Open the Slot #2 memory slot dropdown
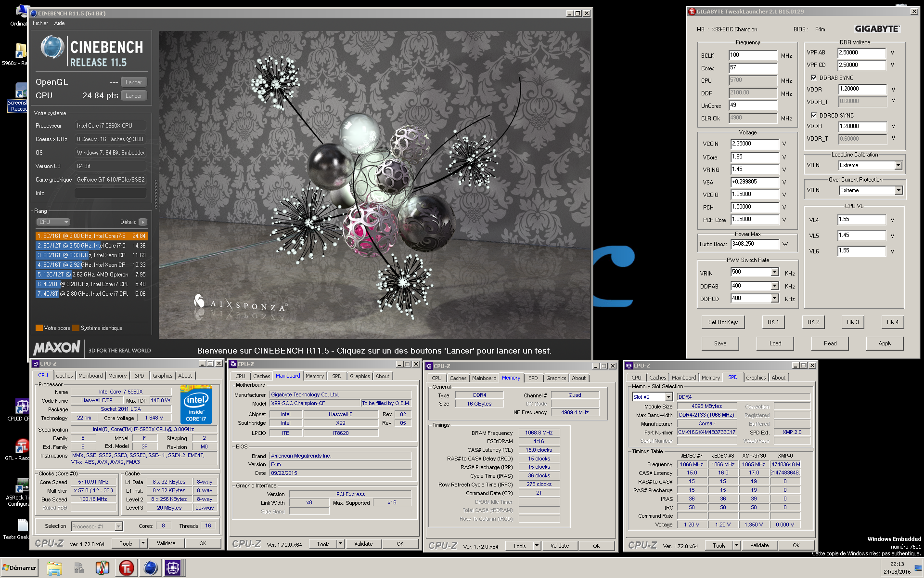Image resolution: width=924 pixels, height=578 pixels. [668, 397]
